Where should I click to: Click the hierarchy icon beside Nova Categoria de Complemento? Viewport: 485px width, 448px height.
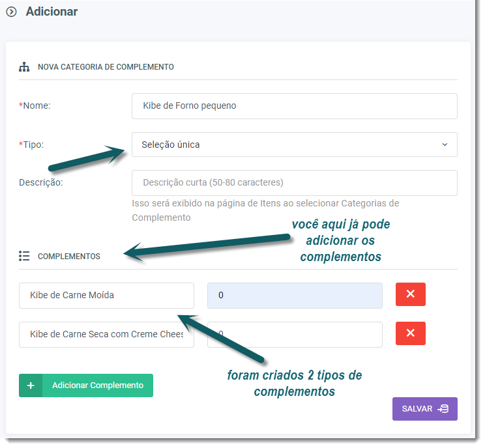tap(24, 66)
